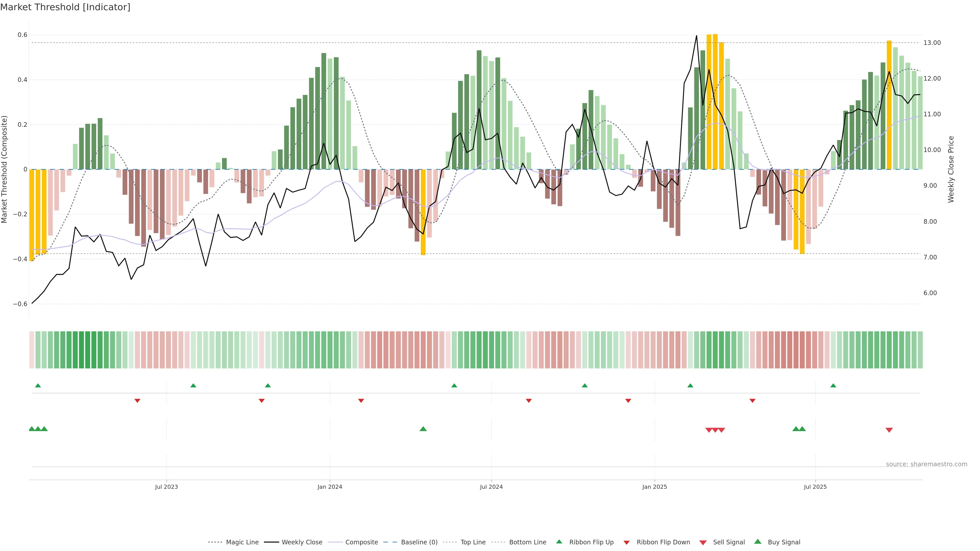The image size is (980, 551).
Task: Click Ribbon Flip Up legend triangle icon
Action: tap(559, 542)
